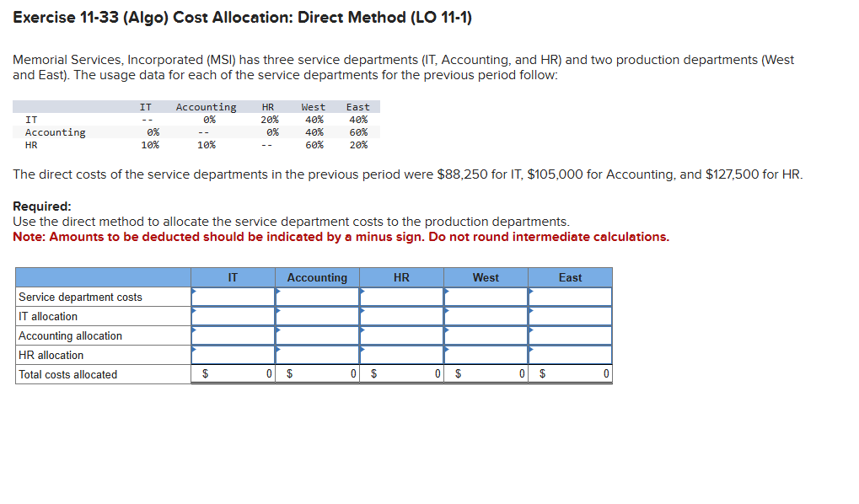Image resolution: width=859 pixels, height=504 pixels.
Task: Click HR allocation input in East column
Action: point(570,354)
